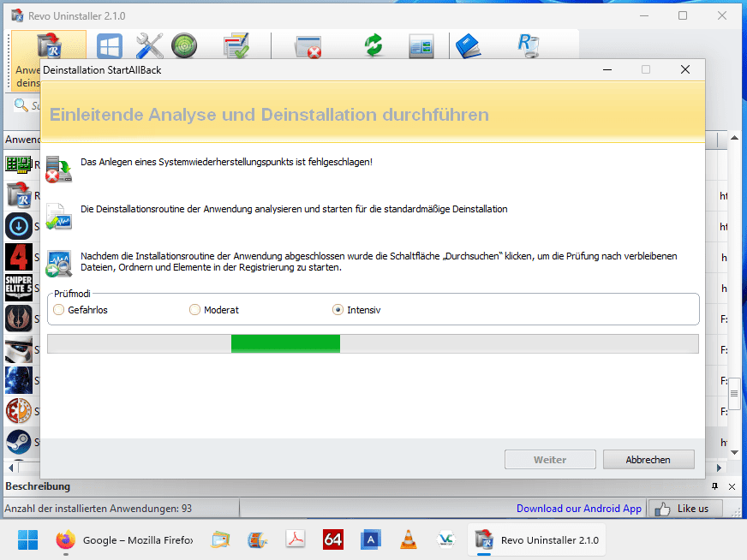Select the red Republic emblem app icon
Screen dimensions: 747x560
[19, 411]
